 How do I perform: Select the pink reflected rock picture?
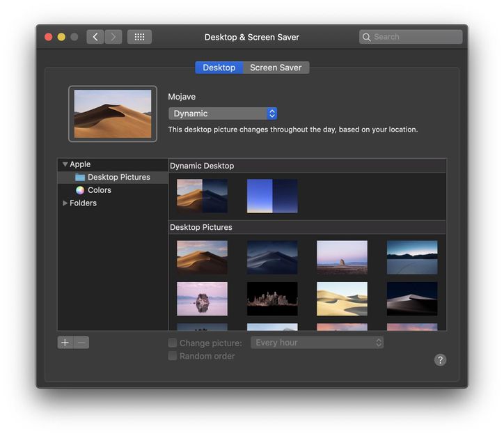(202, 299)
